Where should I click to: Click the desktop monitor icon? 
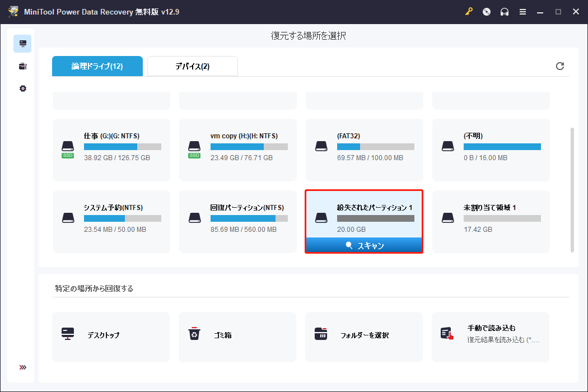tap(68, 334)
